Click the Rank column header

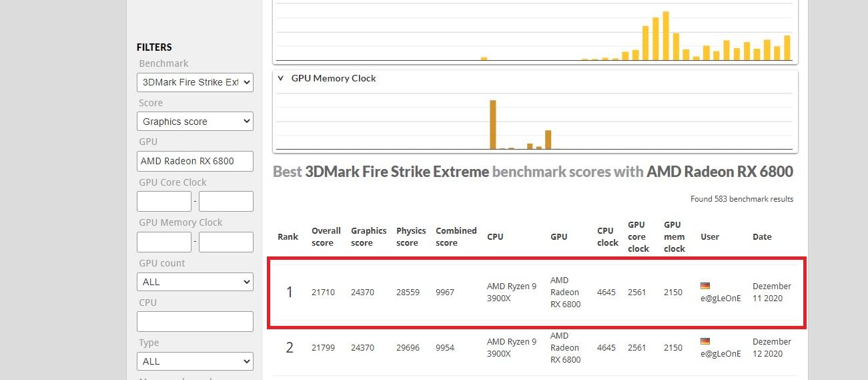[288, 236]
